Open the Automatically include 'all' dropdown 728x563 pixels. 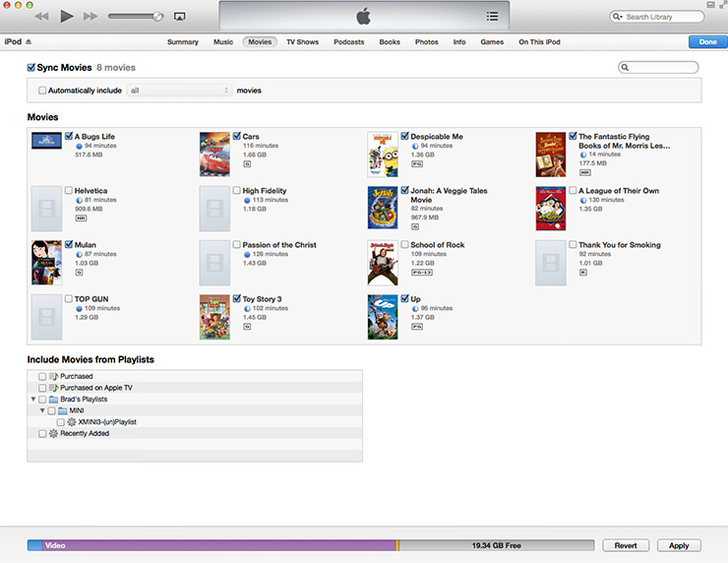click(x=179, y=91)
